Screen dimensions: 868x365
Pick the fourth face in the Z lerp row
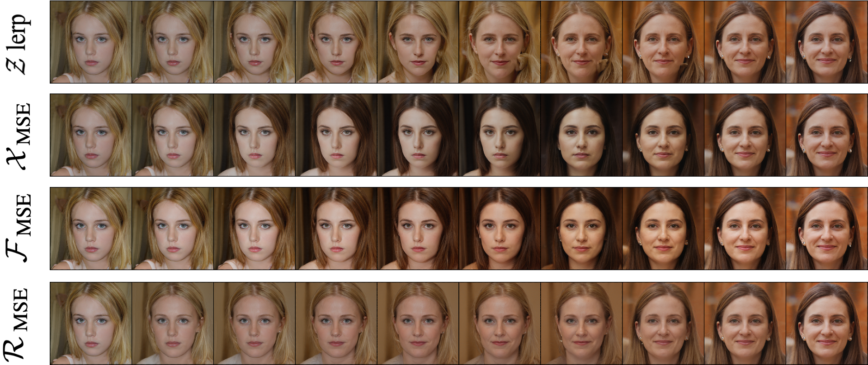[336, 42]
